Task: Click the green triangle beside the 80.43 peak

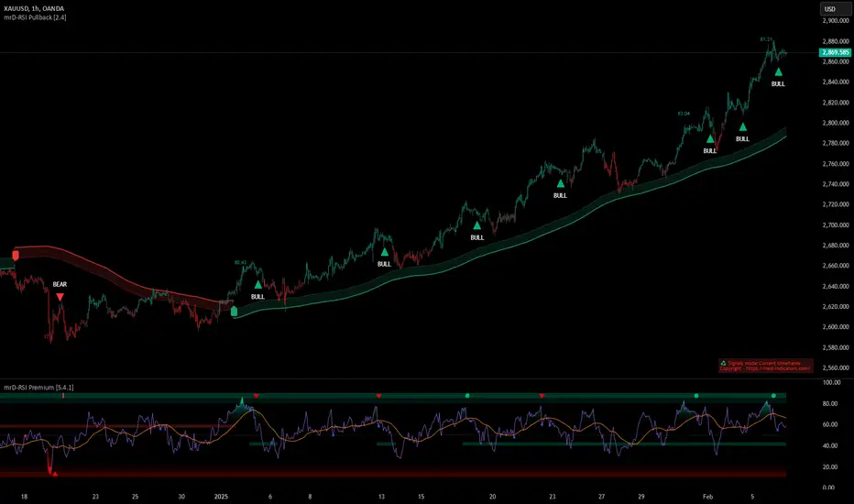Action: click(258, 284)
